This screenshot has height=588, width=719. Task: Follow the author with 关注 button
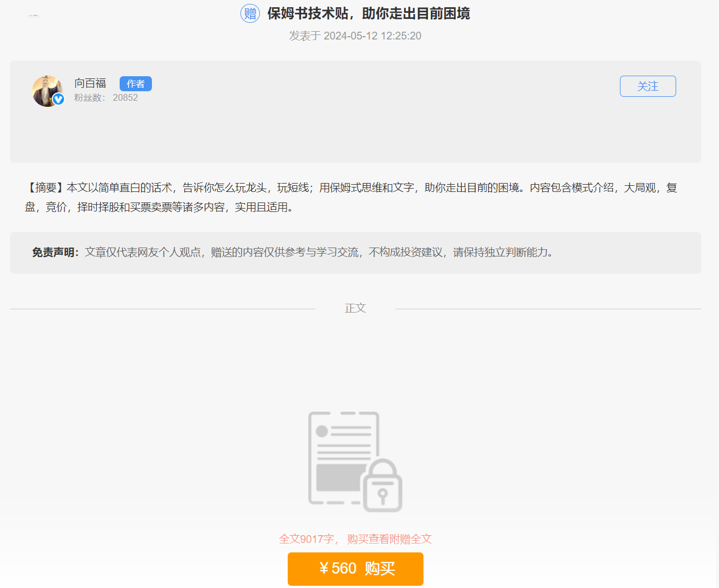(x=647, y=86)
